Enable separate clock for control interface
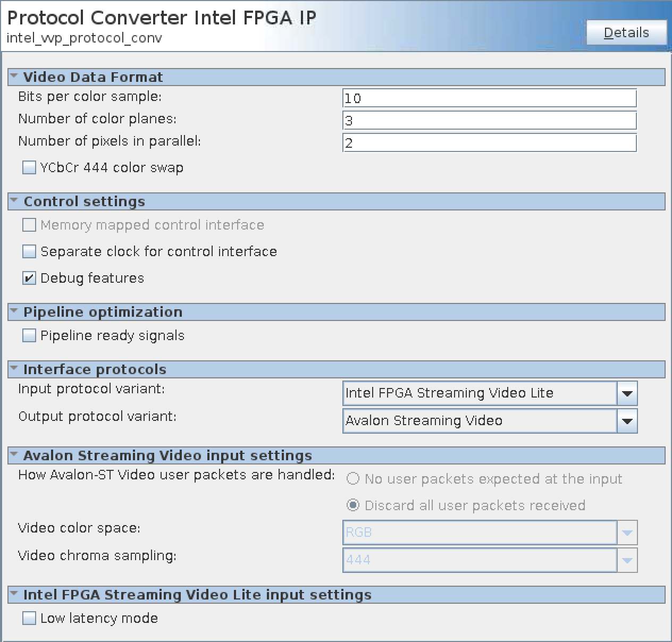Image resolution: width=672 pixels, height=642 pixels. point(29,251)
